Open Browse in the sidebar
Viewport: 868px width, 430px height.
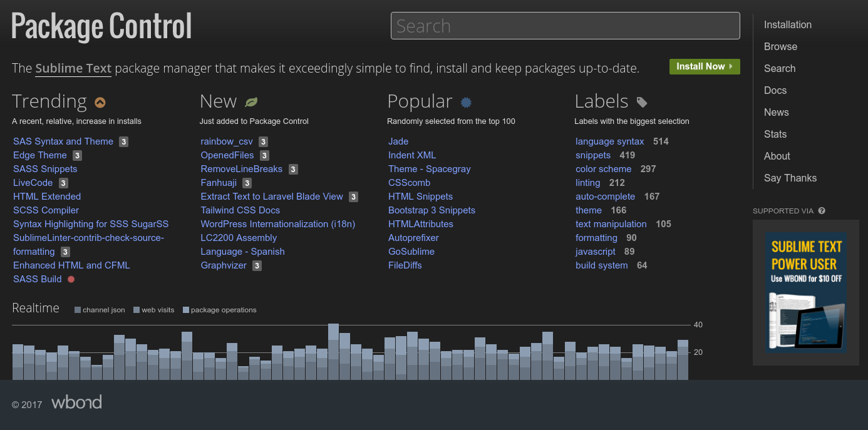[780, 47]
